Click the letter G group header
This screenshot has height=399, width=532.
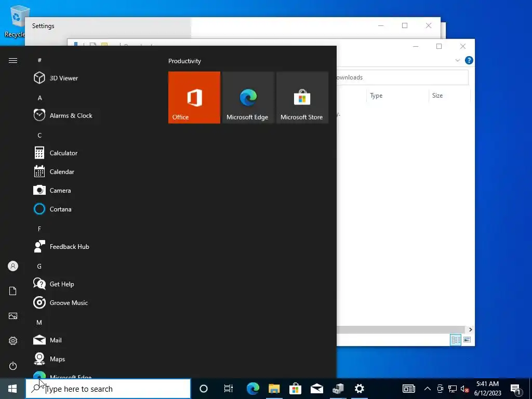pos(39,267)
